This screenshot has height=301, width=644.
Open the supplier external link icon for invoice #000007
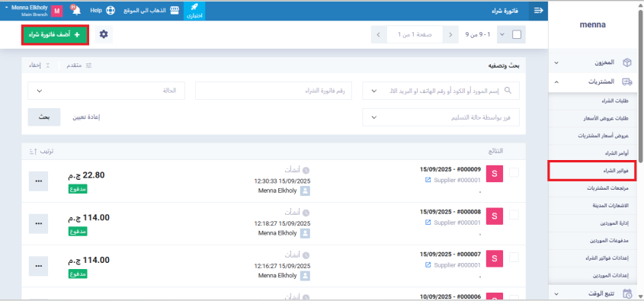tap(428, 265)
